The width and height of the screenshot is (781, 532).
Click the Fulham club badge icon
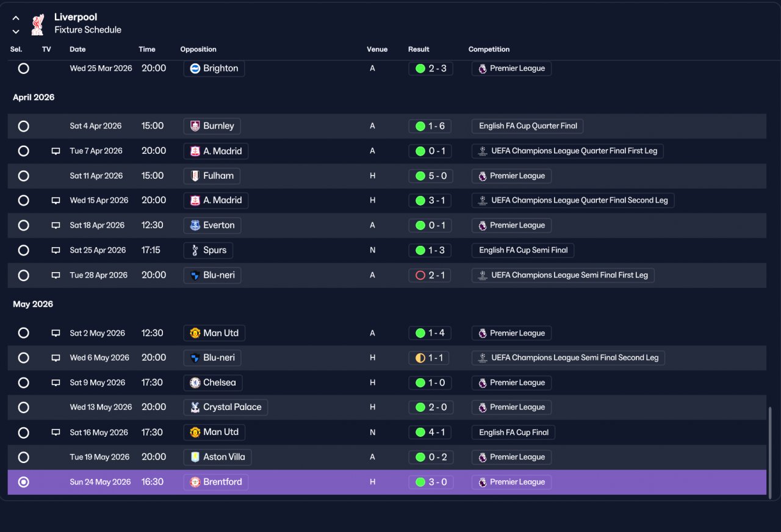195,176
